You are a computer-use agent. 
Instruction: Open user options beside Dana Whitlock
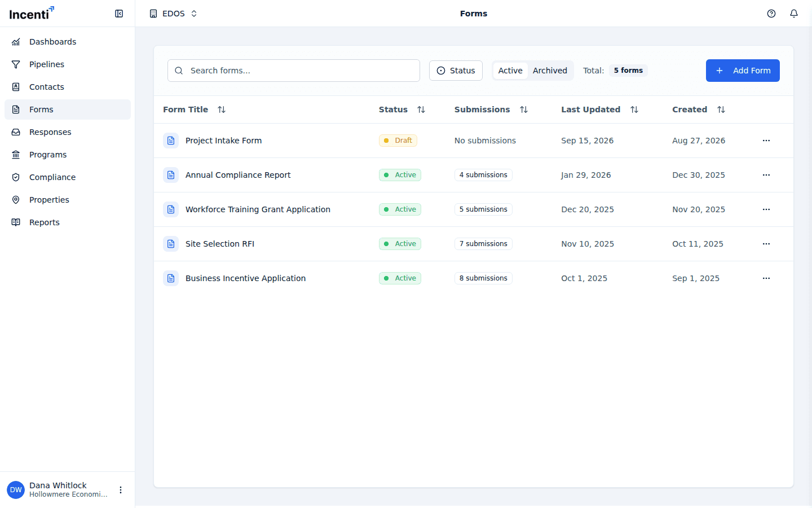tap(121, 490)
